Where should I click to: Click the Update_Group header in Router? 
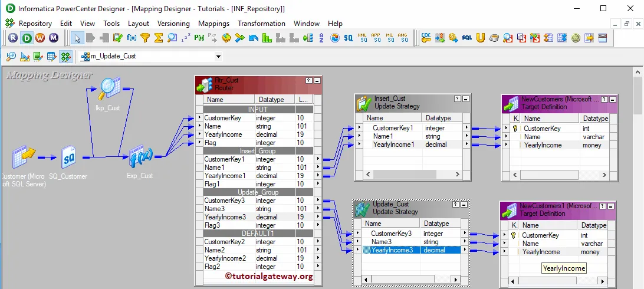(x=258, y=192)
